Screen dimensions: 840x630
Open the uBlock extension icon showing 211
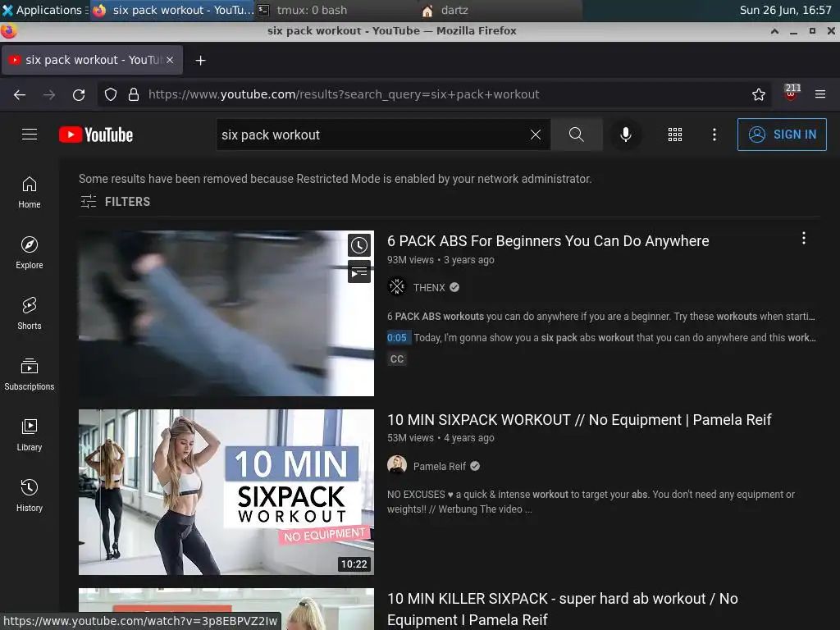click(x=792, y=93)
